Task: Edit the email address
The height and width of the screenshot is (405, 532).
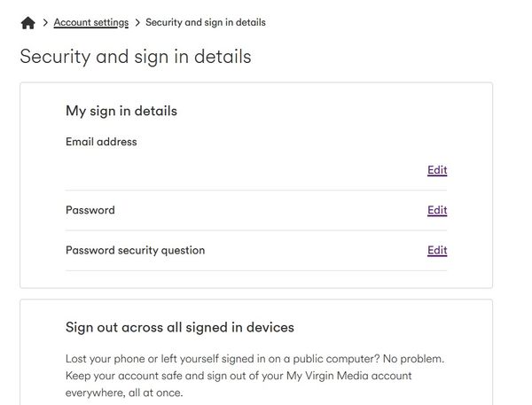Action: point(437,170)
